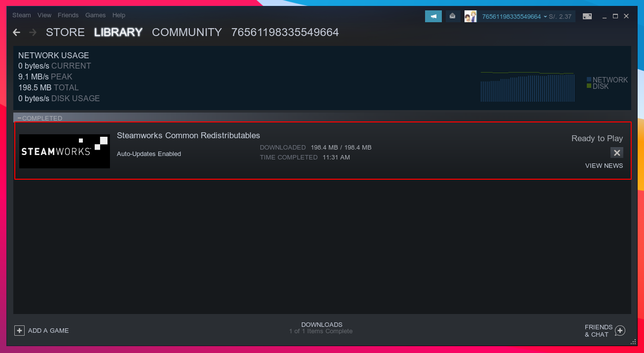This screenshot has height=353, width=644.
Task: Maximize the Steam window
Action: (615, 16)
